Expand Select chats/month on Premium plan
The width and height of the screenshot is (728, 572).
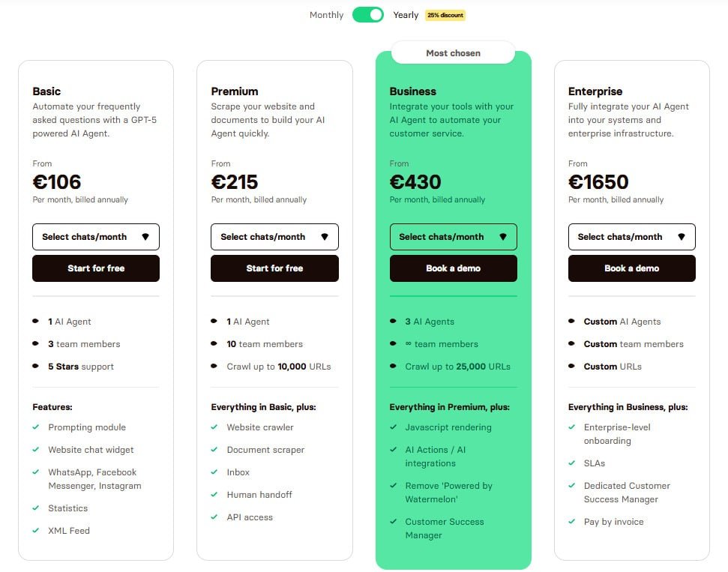pos(274,236)
